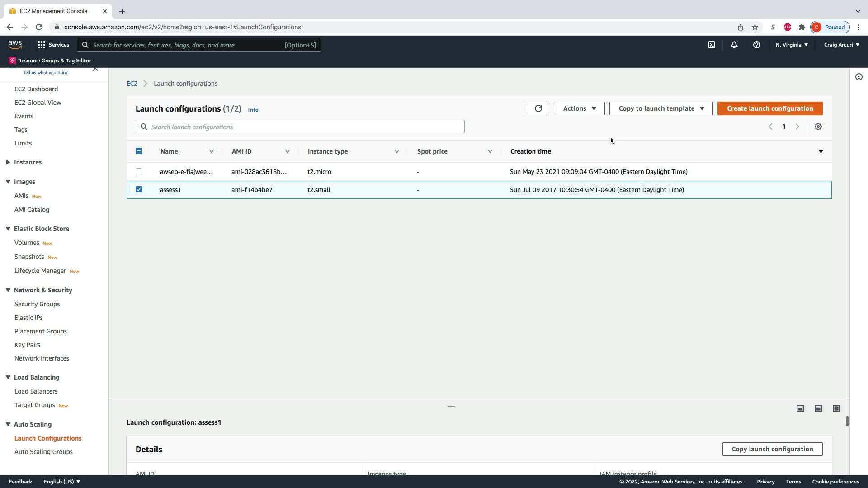Click the details panel vertical scrollbar
This screenshot has height=488, width=868.
click(847, 421)
